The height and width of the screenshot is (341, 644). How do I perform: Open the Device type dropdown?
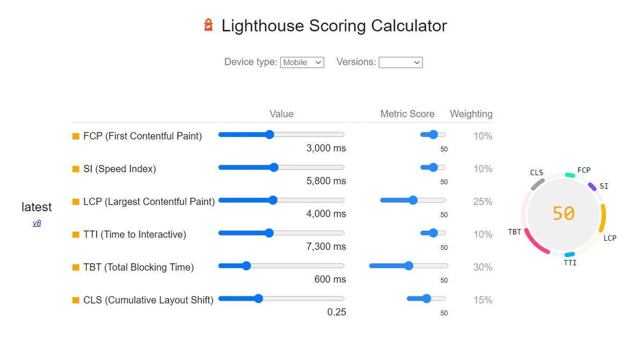click(x=302, y=62)
